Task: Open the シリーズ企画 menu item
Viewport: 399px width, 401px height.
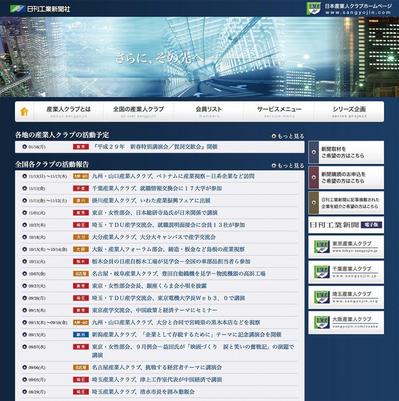Action: 349,112
